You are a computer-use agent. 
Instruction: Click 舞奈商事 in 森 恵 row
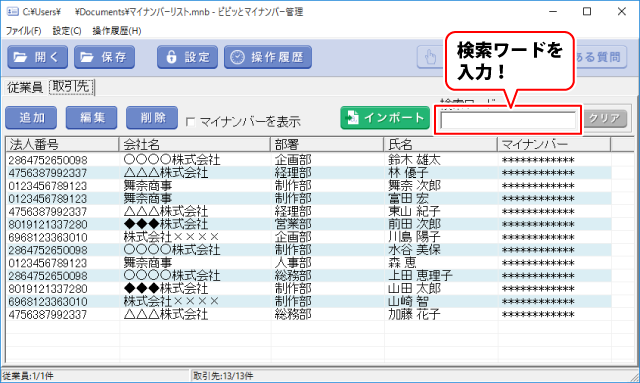pos(148,263)
